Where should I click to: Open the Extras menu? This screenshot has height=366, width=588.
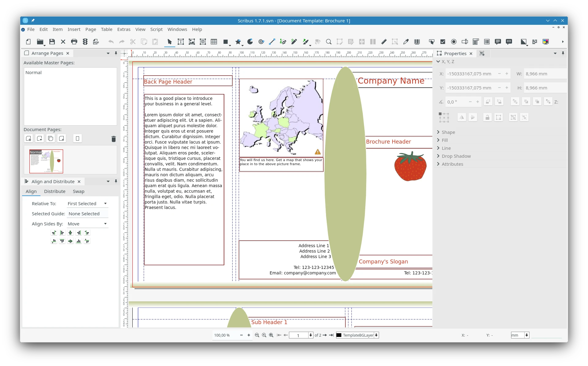coord(124,29)
